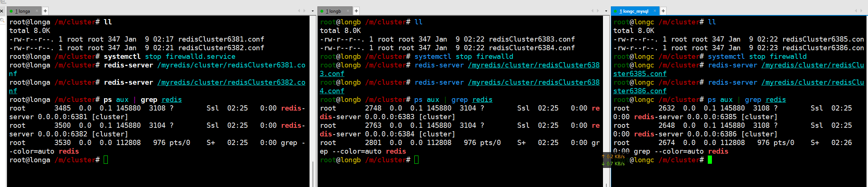Click PID 2748 in longb process list
Viewport: 868px width, 187px height.
point(373,108)
